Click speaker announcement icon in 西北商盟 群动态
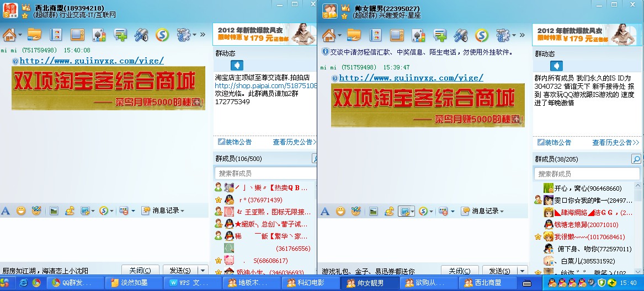 click(x=237, y=65)
